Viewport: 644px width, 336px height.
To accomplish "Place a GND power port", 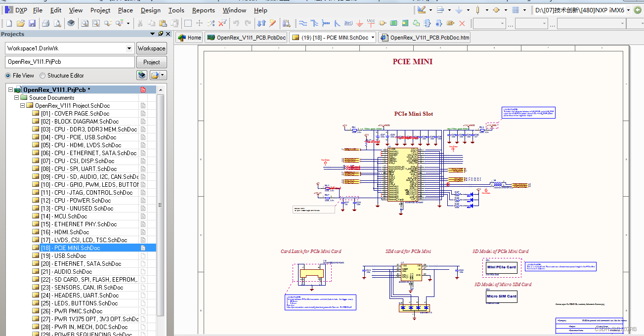I will click(x=359, y=22).
